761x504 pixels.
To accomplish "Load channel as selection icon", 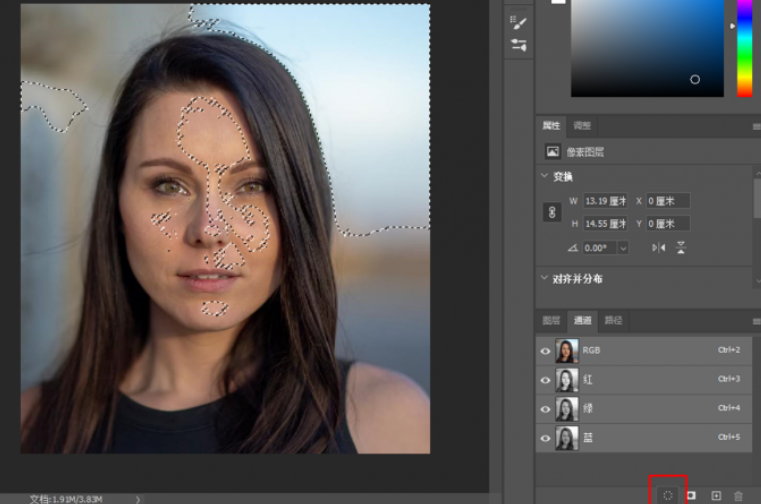I will [667, 495].
